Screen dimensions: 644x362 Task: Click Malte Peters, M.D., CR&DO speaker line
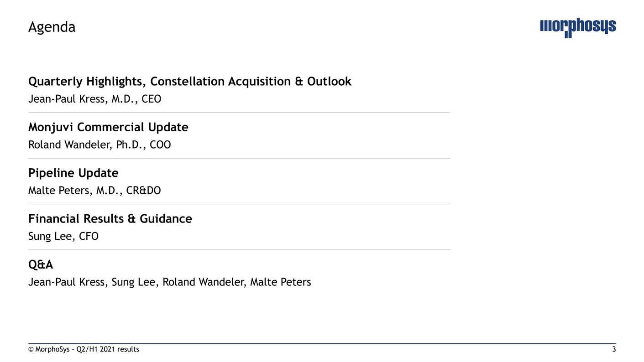click(x=94, y=191)
